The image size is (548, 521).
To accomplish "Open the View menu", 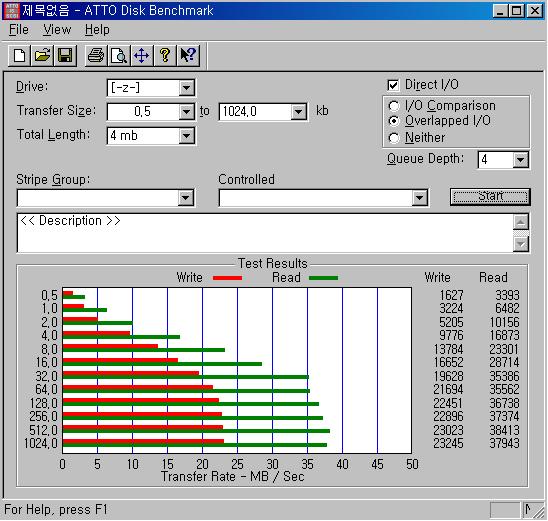I will coord(57,30).
